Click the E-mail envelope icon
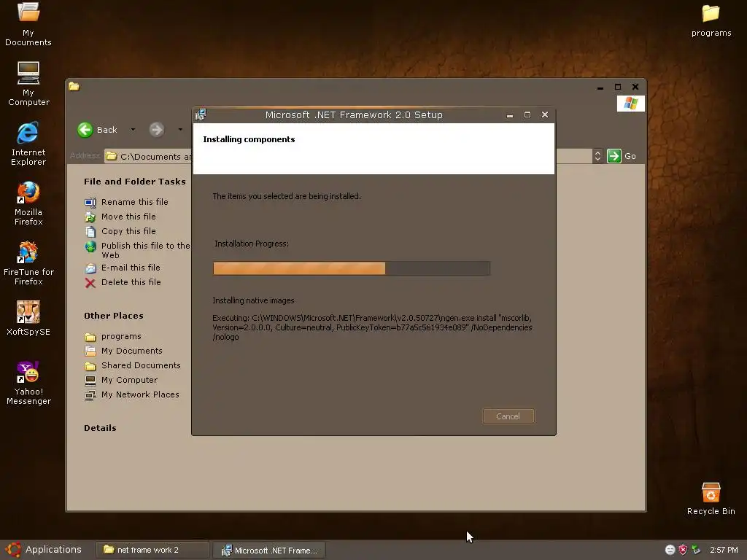This screenshot has height=560, width=747. pyautogui.click(x=90, y=268)
